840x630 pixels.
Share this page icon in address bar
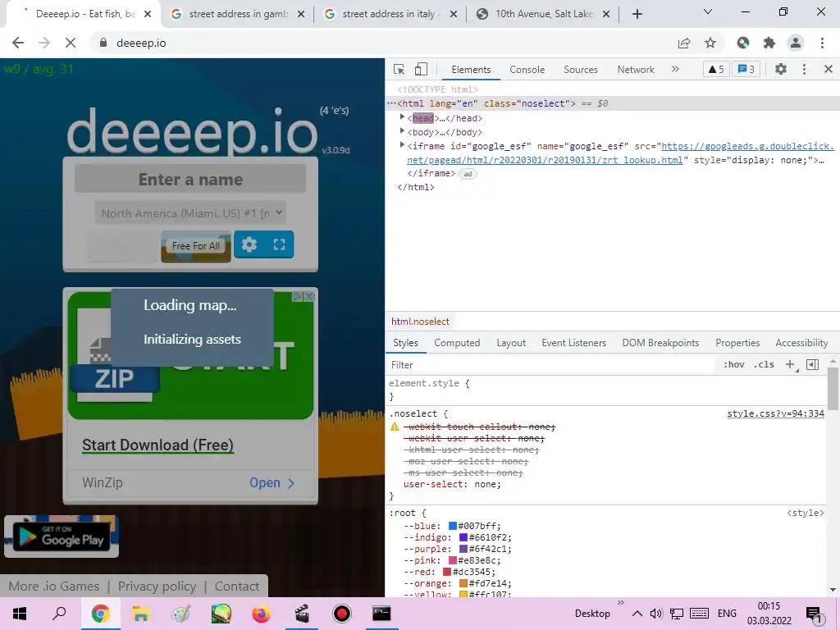pos(684,43)
